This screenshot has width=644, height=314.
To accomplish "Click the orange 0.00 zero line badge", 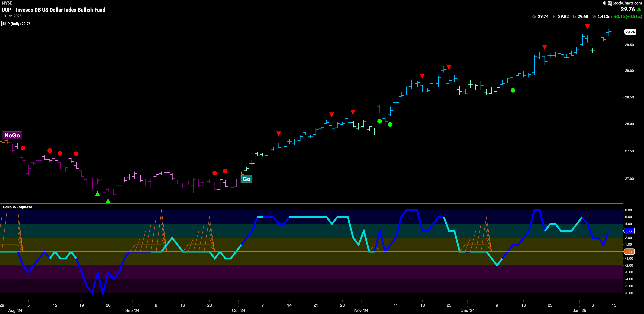I will tap(629, 252).
